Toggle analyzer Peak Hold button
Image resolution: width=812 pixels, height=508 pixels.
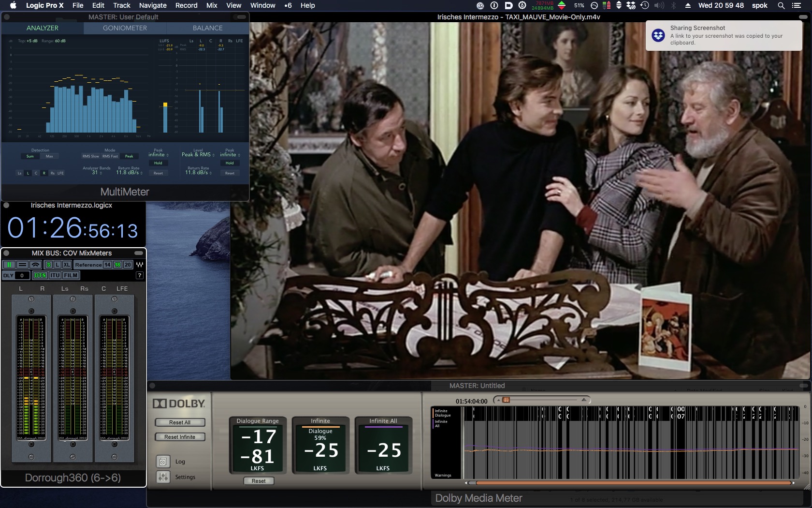click(x=158, y=163)
